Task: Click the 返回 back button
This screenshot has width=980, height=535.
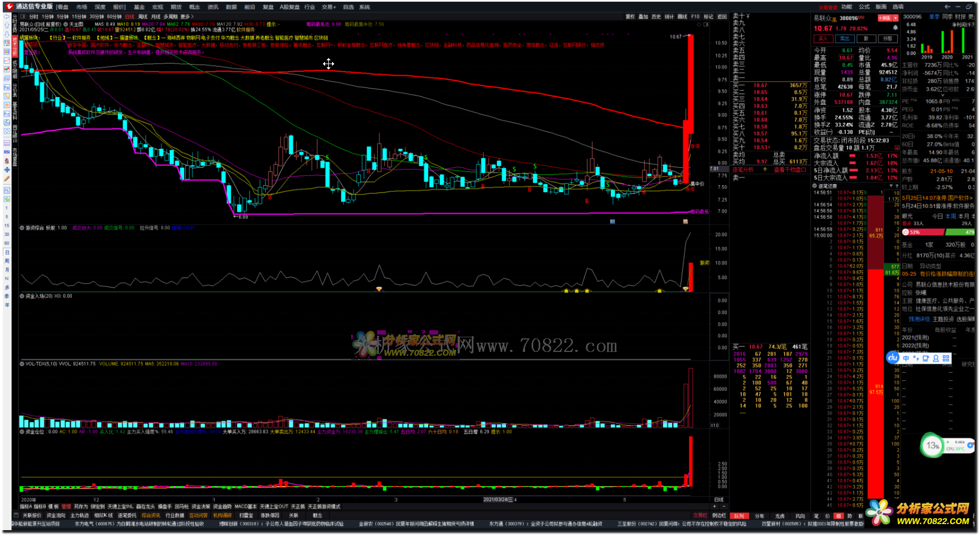Action: coord(722,17)
